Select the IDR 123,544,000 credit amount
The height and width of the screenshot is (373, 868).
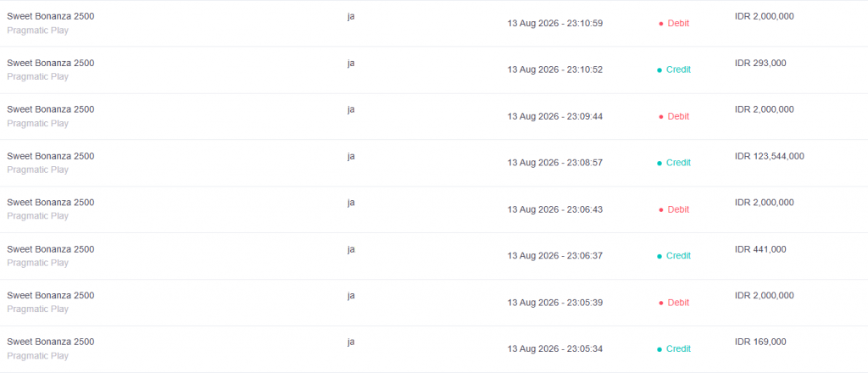point(770,156)
